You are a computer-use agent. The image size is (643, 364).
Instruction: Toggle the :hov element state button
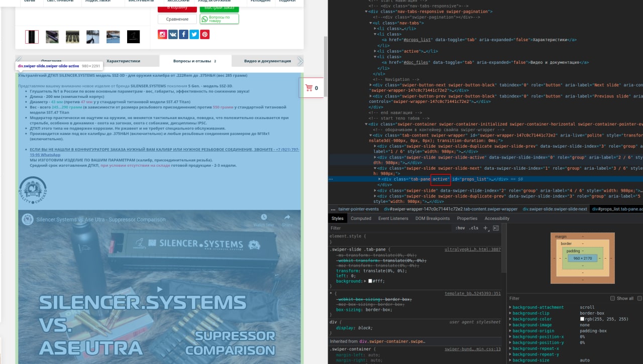click(460, 228)
